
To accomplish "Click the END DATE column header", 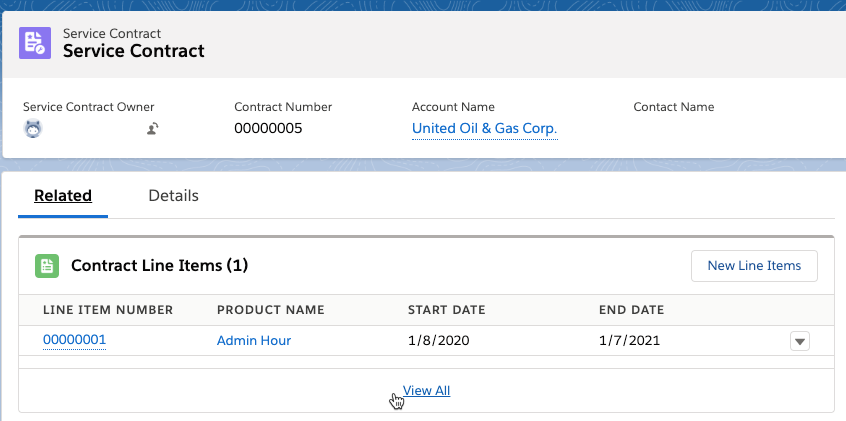I will pyautogui.click(x=631, y=310).
